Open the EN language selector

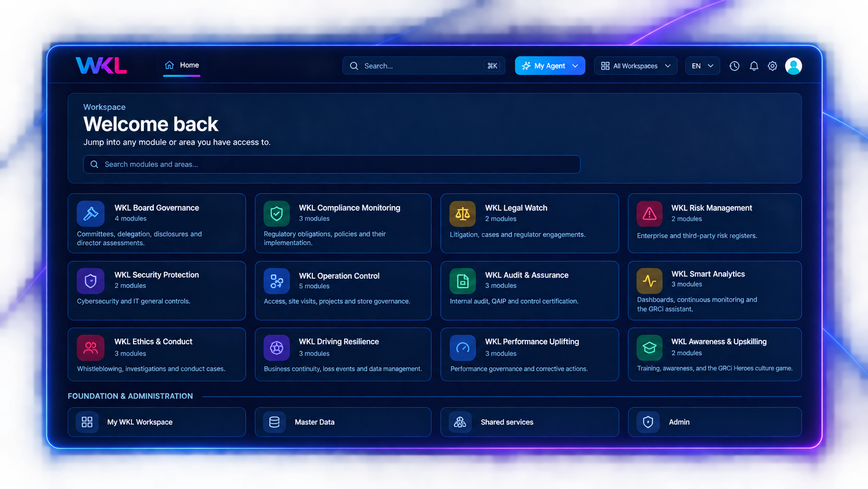[x=702, y=66]
